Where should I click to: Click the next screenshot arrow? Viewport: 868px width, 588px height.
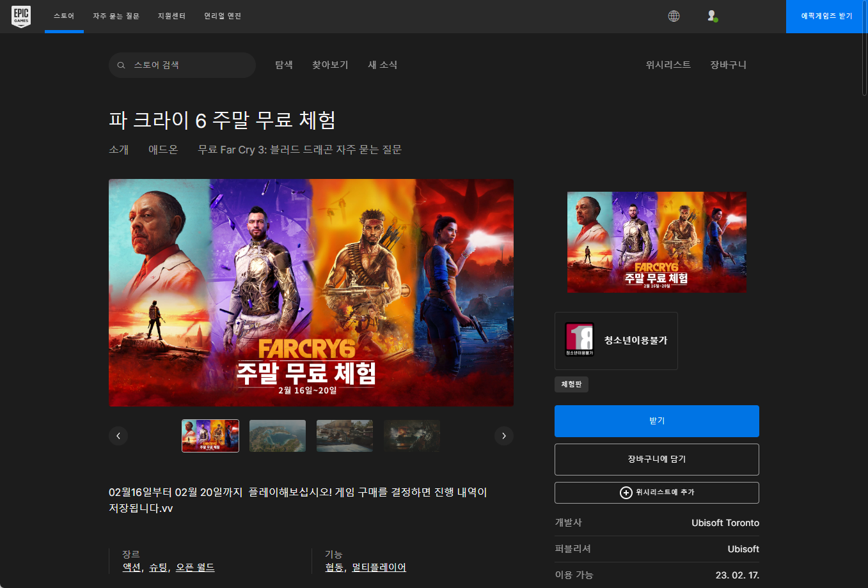504,436
